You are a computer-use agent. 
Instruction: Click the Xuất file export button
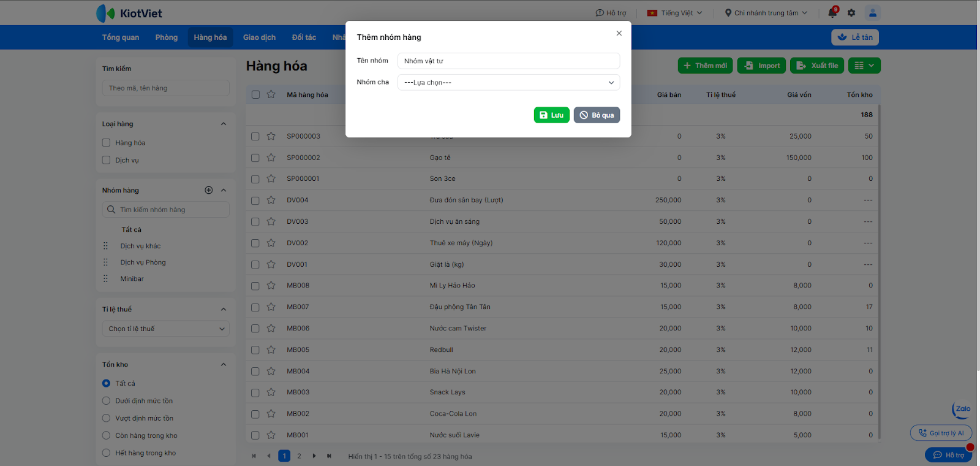point(817,66)
